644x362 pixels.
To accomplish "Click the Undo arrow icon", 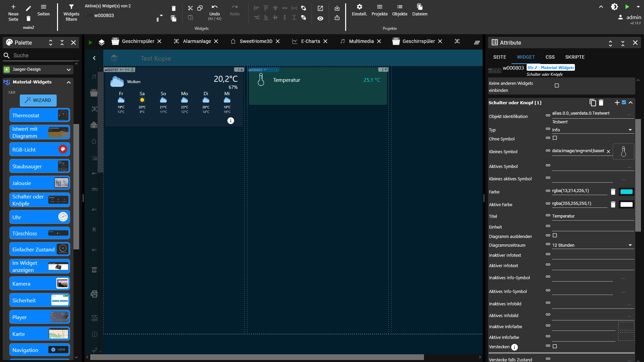I will pos(215,7).
